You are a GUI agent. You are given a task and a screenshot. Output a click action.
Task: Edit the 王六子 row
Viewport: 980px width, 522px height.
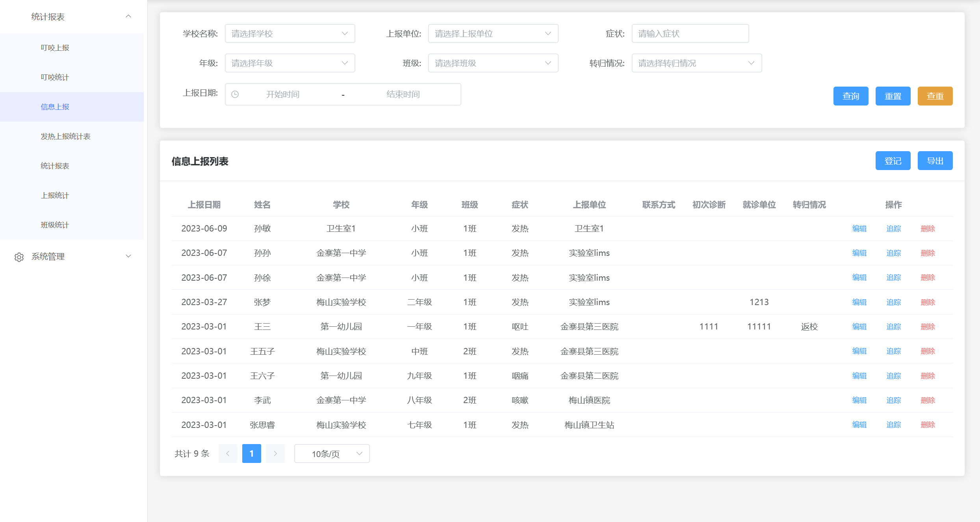[x=859, y=376]
